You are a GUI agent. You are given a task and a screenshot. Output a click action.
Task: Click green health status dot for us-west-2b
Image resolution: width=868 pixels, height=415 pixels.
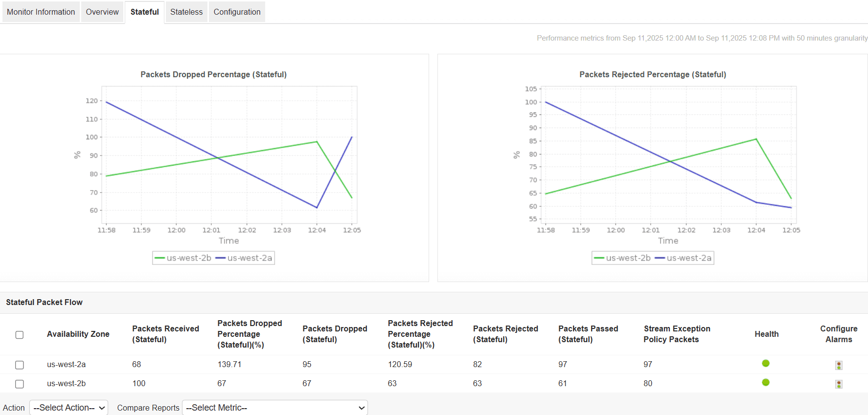pyautogui.click(x=766, y=382)
